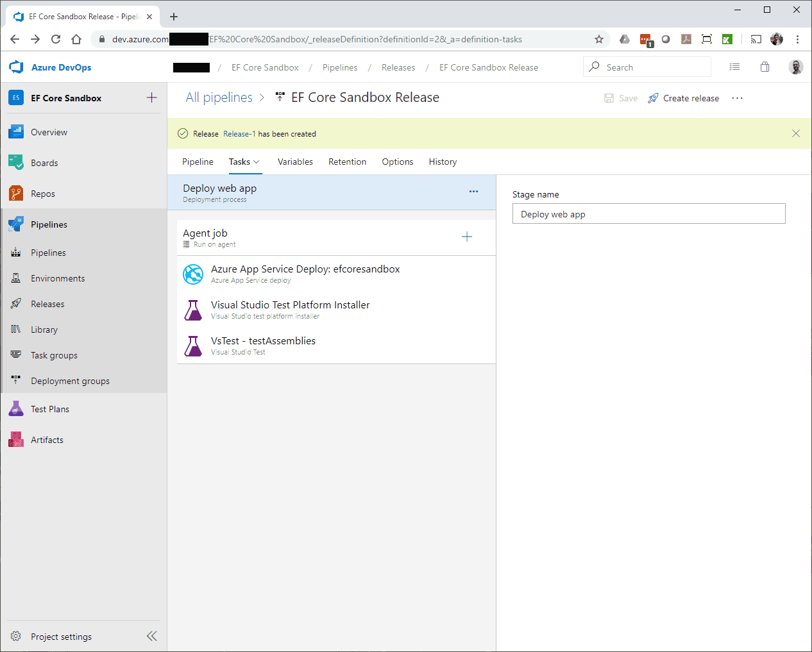Image resolution: width=812 pixels, height=652 pixels.
Task: Select the VsTest - testAssemblies task
Action: tap(263, 341)
